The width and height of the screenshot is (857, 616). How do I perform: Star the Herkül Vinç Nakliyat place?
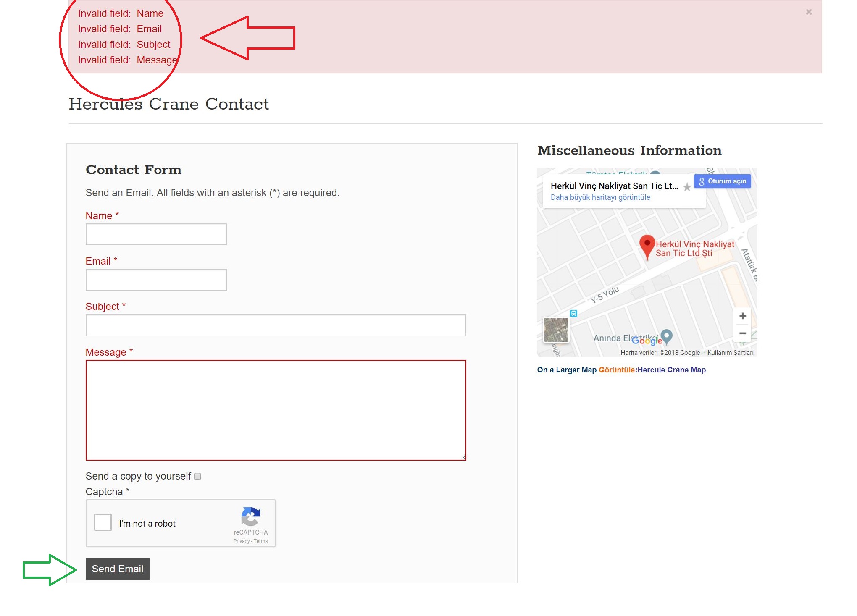(x=687, y=187)
